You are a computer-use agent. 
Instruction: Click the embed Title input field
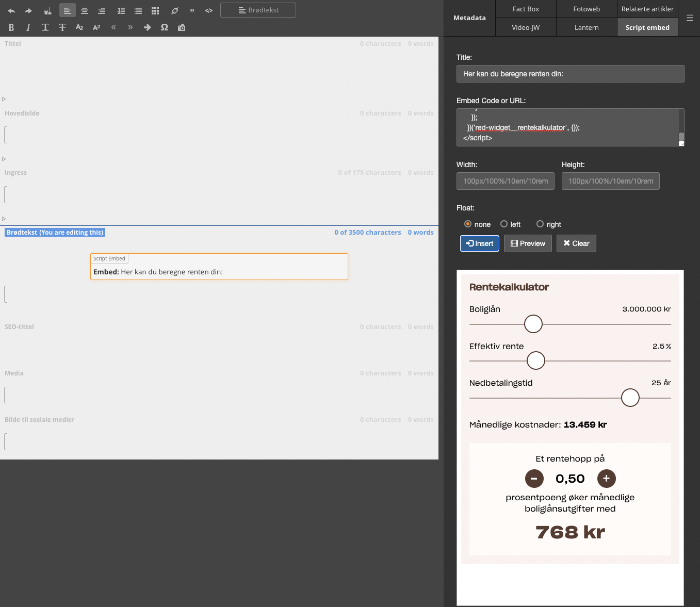click(x=571, y=74)
